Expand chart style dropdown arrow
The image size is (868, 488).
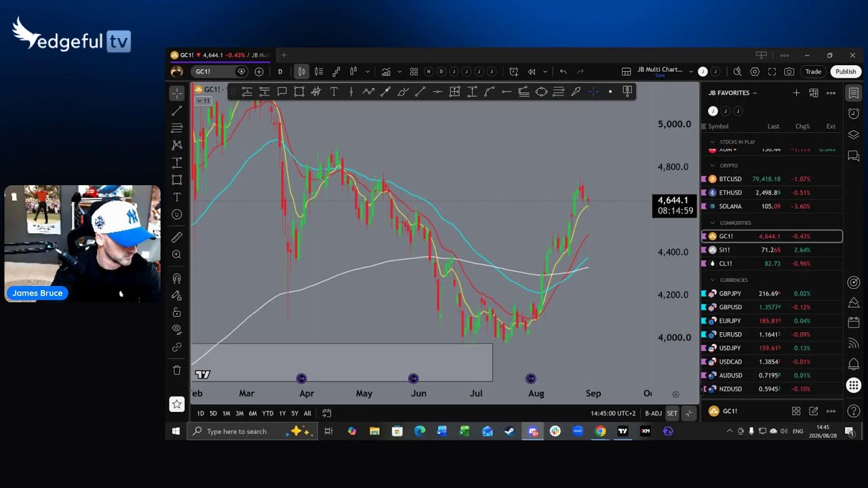368,72
